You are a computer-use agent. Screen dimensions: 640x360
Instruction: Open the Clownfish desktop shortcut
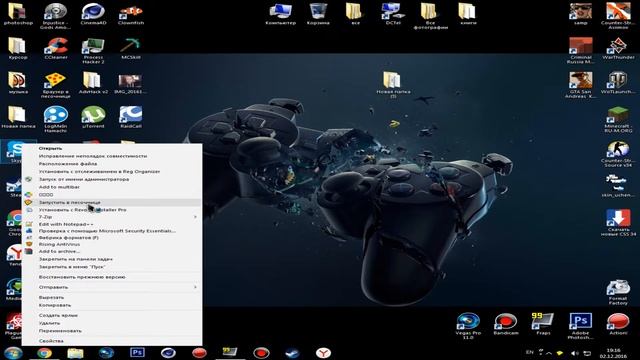131,14
